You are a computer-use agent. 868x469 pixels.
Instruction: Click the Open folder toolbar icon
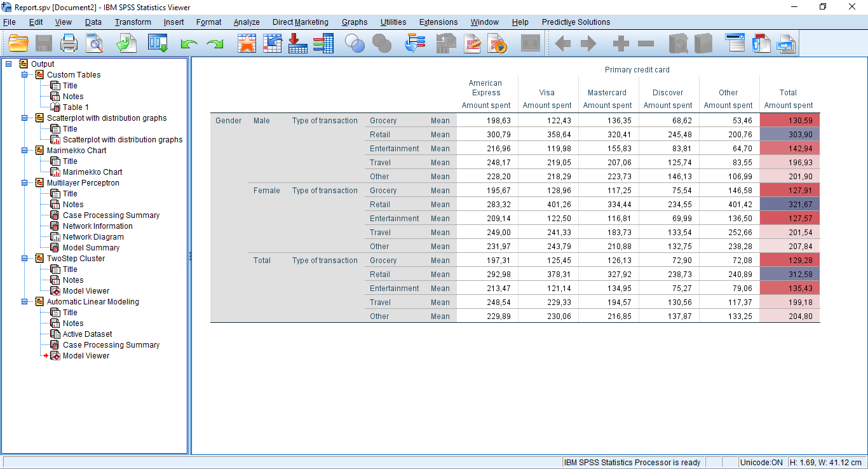pos(18,43)
